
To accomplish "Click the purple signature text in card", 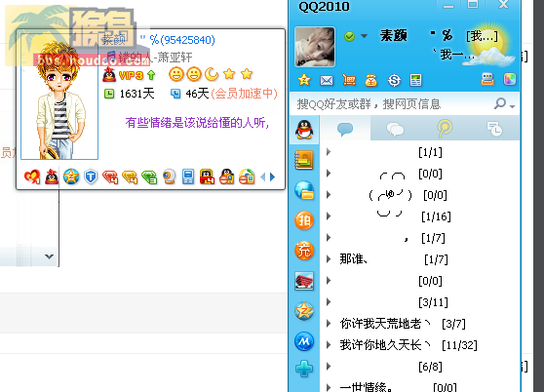I will pyautogui.click(x=197, y=123).
